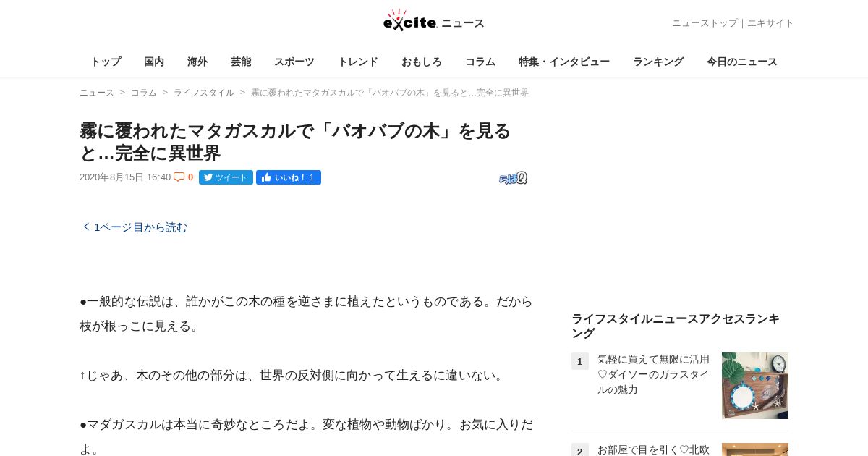Click the ライフスタイルニュースアクセスランキング heading
This screenshot has width=868, height=456.
(x=676, y=326)
